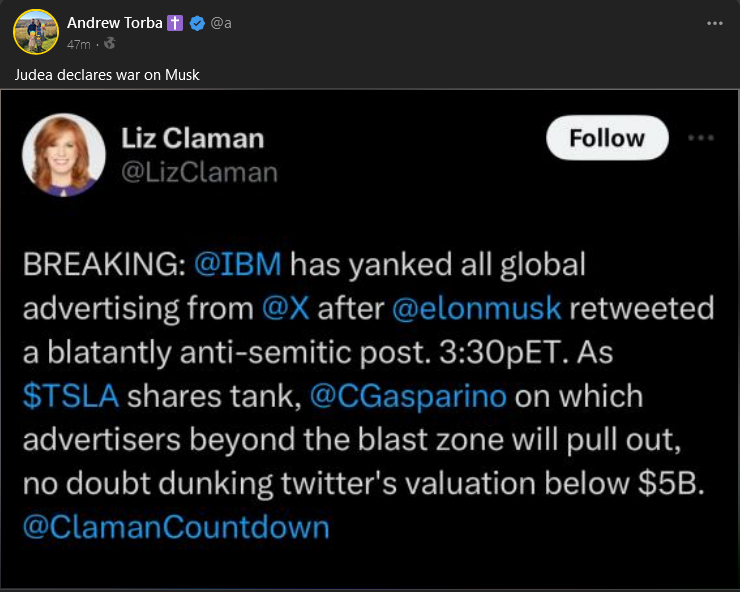
Task: Click the $TSLA cashtag
Action: [x=71, y=396]
